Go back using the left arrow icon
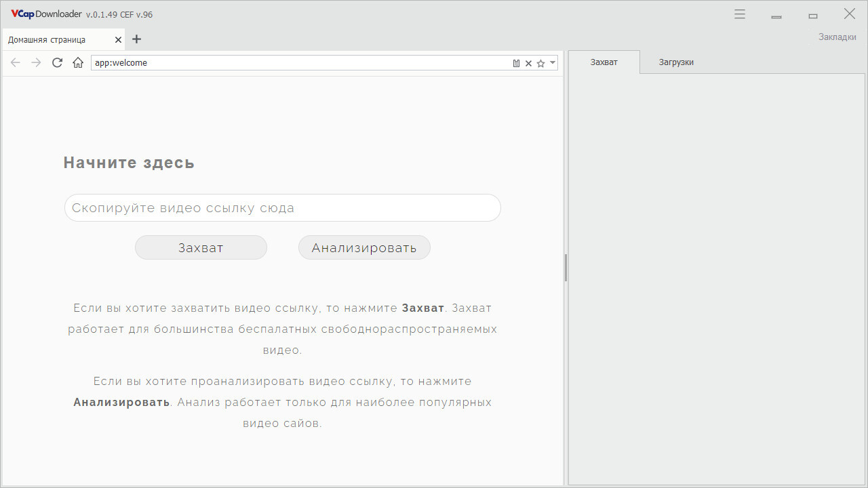The image size is (868, 488). point(16,62)
